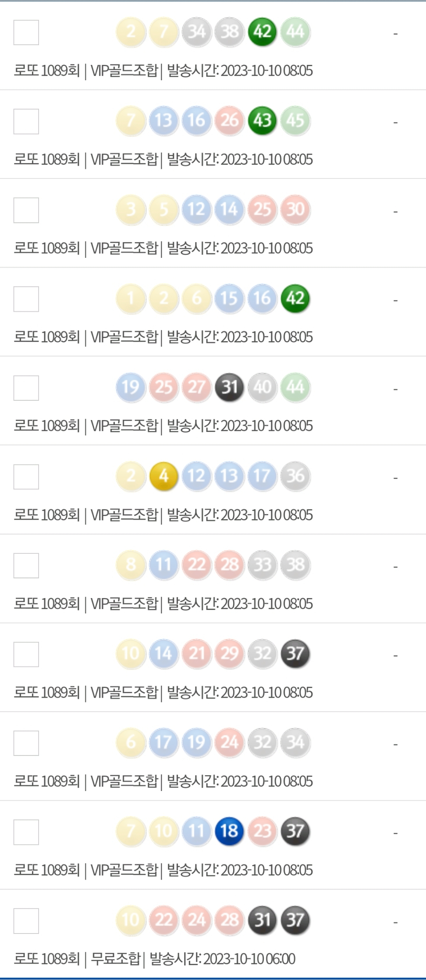Image resolution: width=426 pixels, height=980 pixels.
Task: Check the box beside the 19, 25, 27, 31 row
Action: click(x=26, y=388)
